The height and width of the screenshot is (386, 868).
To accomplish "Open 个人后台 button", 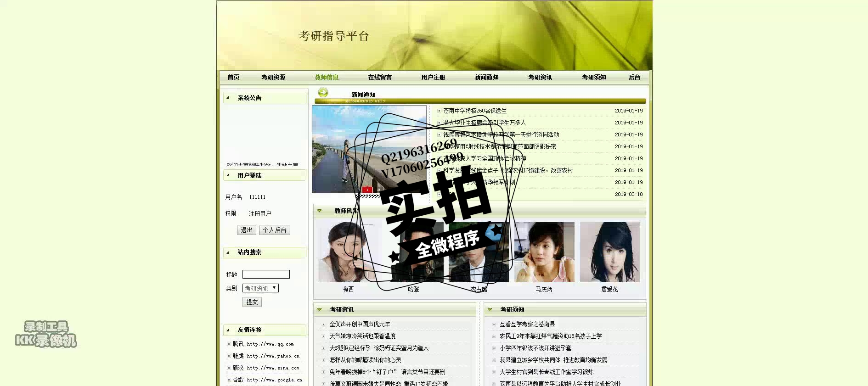I will [275, 230].
